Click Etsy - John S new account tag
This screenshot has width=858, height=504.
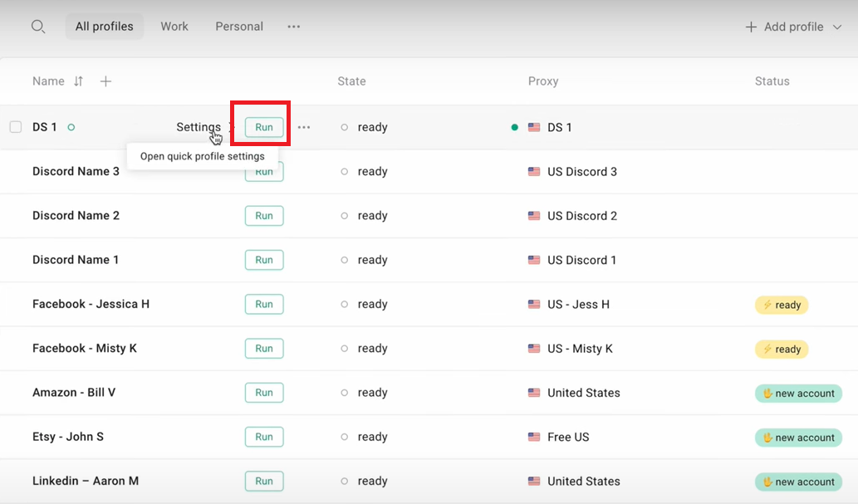click(798, 438)
